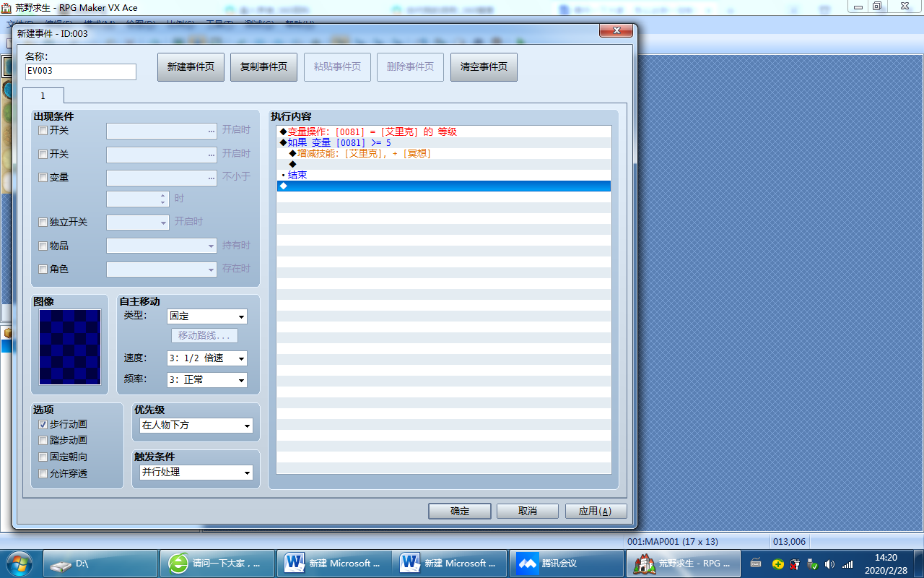Select the 如果 变量 [0081] >= 5 line
This screenshot has width=924, height=578.
444,142
